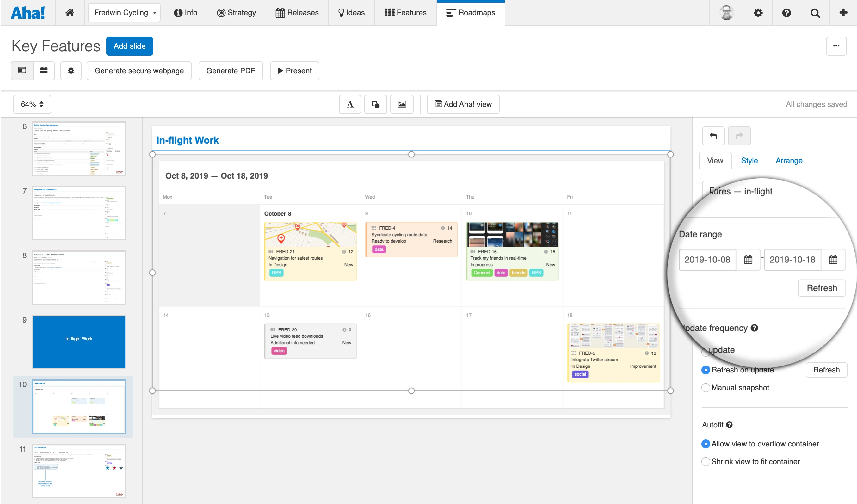
Task: Select Manual snapshot radio option
Action: pos(706,387)
